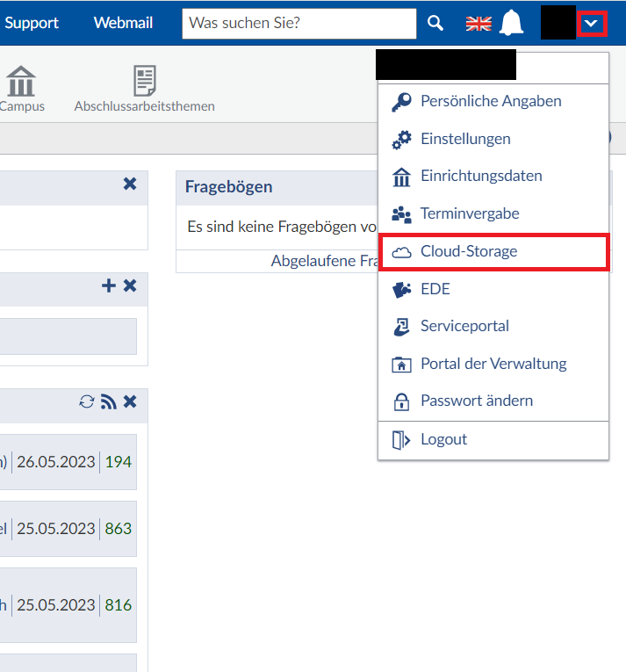
Task: Click the 'Was suchen Sie?' search field
Action: (299, 24)
